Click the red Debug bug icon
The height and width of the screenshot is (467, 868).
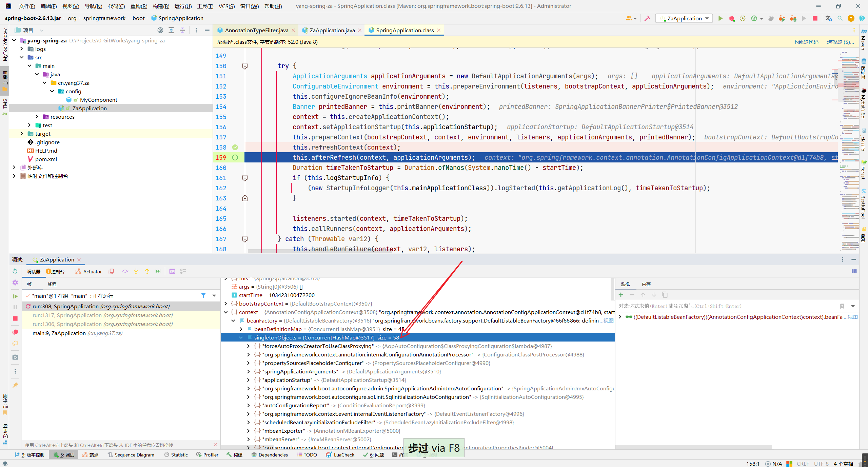pos(732,18)
